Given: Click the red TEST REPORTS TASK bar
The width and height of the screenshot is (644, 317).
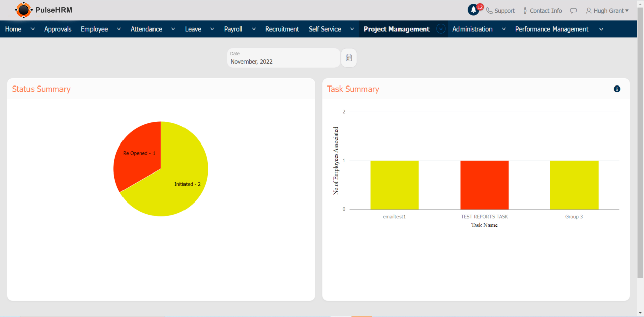Looking at the screenshot, I should (x=484, y=185).
